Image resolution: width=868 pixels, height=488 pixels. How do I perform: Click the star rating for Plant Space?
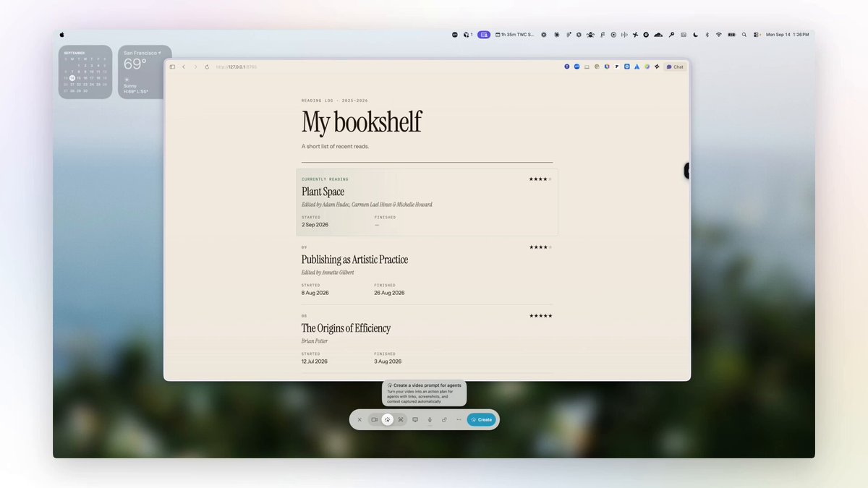pyautogui.click(x=540, y=179)
